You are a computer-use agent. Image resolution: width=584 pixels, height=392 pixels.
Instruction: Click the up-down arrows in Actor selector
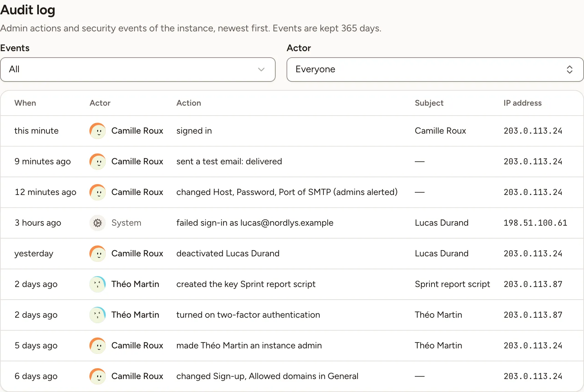(569, 70)
